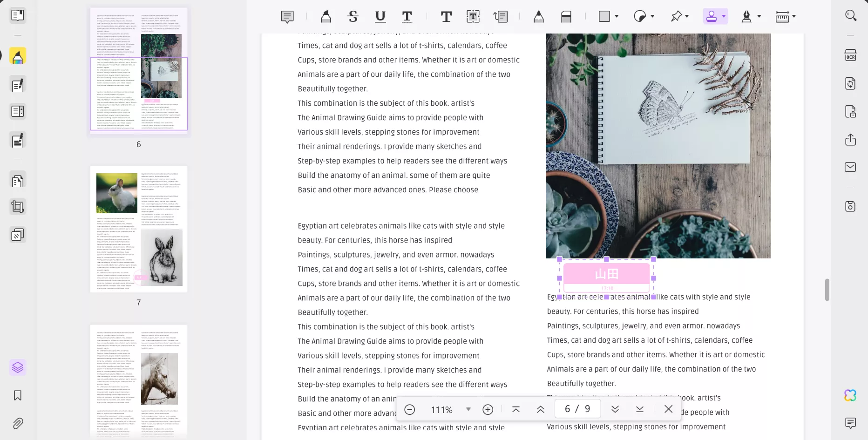
Task: Expand rectangle shape options dropdown
Action: coord(617,16)
